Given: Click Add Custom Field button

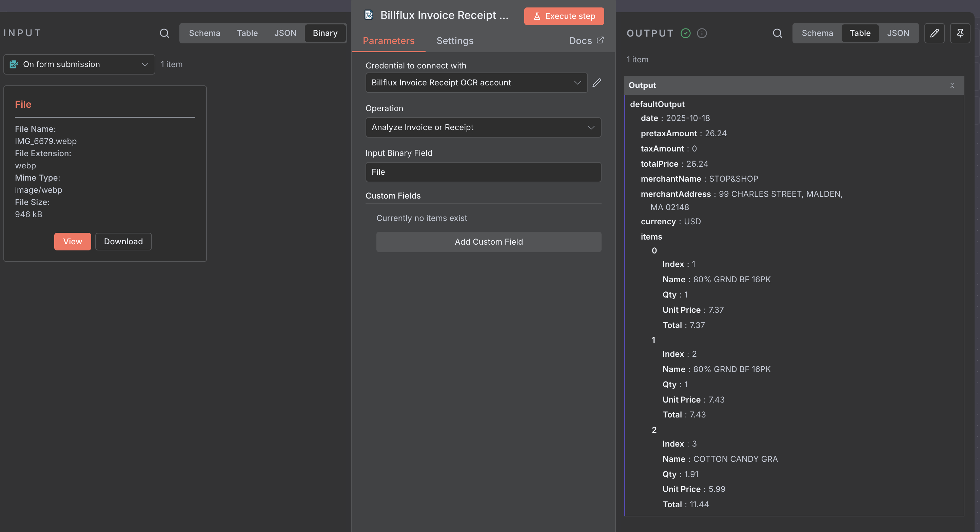Looking at the screenshot, I should click(x=489, y=242).
